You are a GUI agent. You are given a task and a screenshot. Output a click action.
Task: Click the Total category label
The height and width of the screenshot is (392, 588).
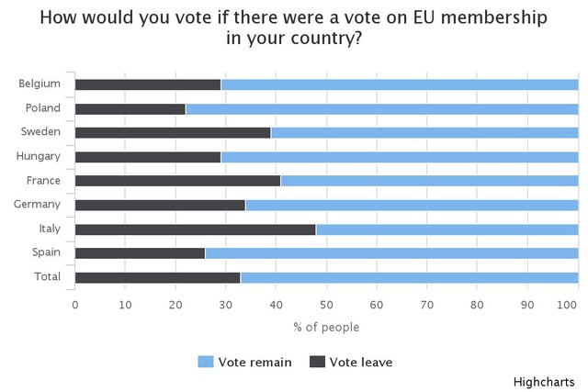point(45,276)
